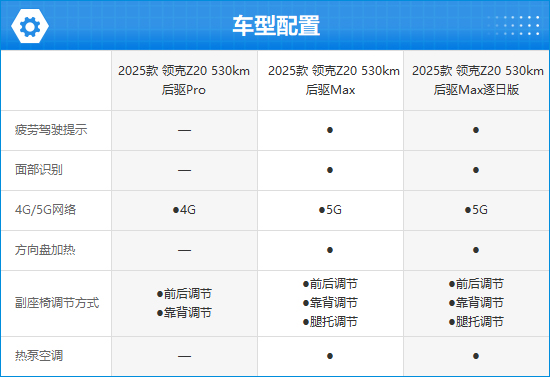Select the 后驱Max逐日版 column header
Viewport: 550px width, 377px height.
pos(477,80)
